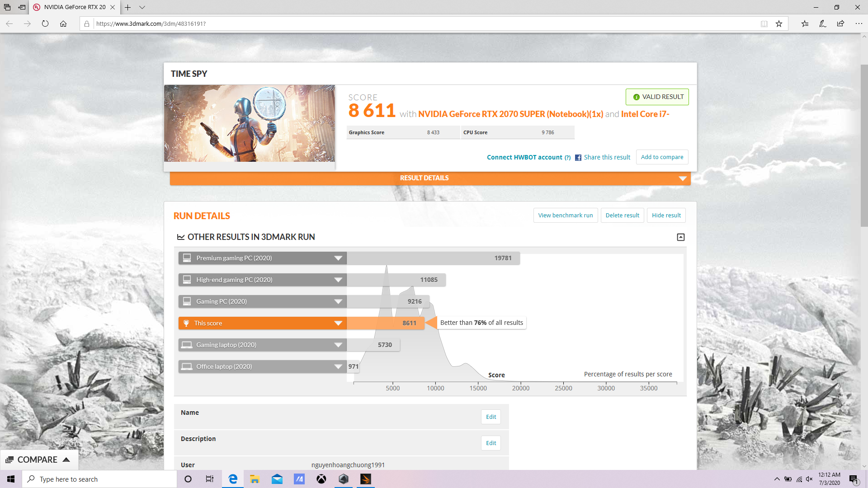Click the page vertical scrollbar
The image size is (868, 488).
(x=864, y=145)
